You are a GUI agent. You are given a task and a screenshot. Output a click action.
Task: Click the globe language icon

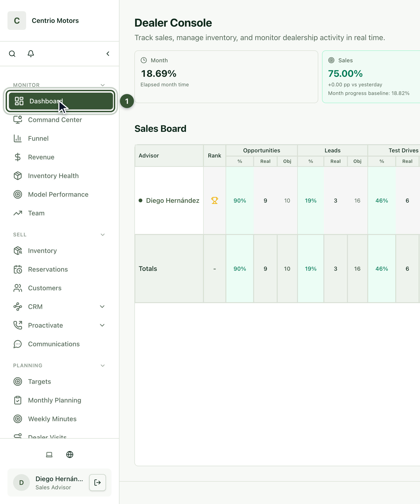coord(70,455)
